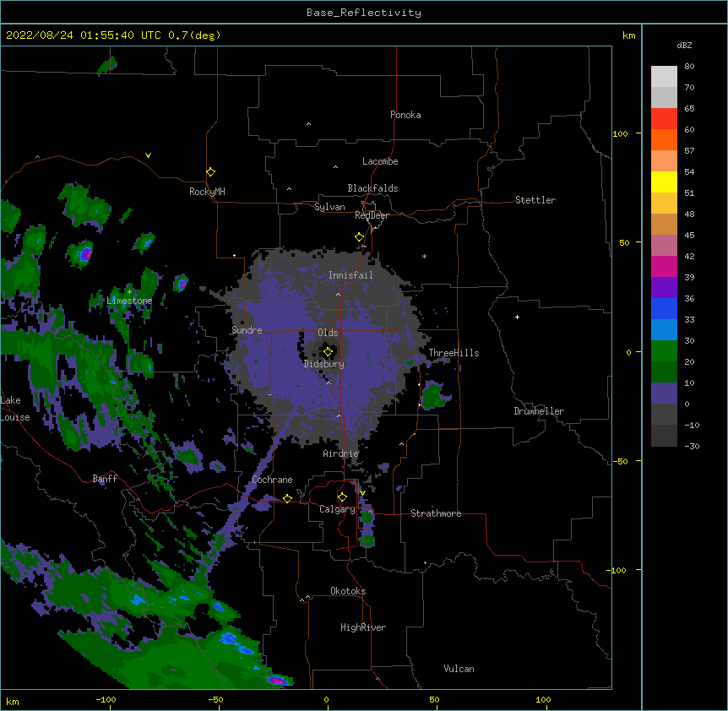Click the -30 value on the dBZ legend
This screenshot has height=711, width=728.
692,447
